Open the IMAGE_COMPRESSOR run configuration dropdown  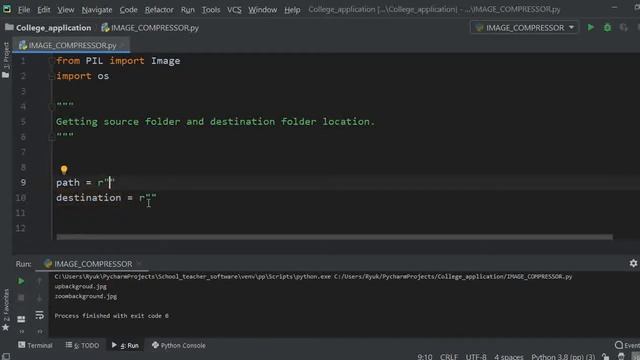click(x=524, y=27)
